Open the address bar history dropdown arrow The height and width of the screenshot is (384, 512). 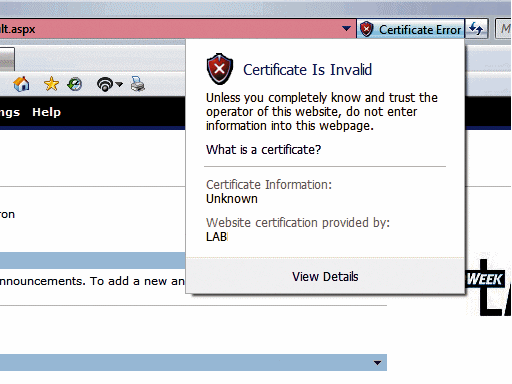pos(346,29)
